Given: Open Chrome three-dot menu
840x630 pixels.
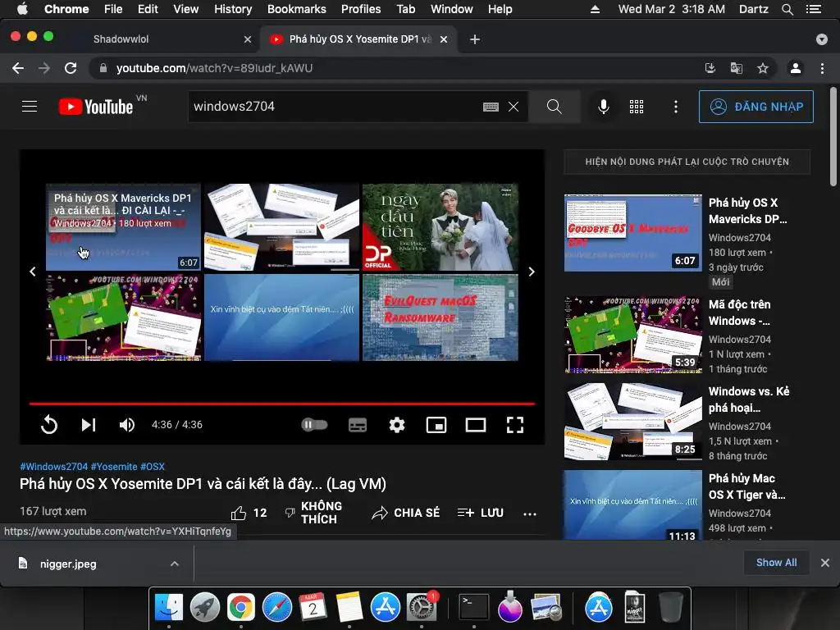Looking at the screenshot, I should point(822,68).
